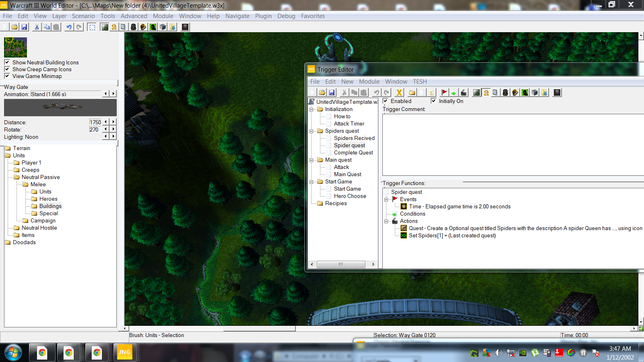Undo the last action in the World Editor toolbar

tap(69, 27)
